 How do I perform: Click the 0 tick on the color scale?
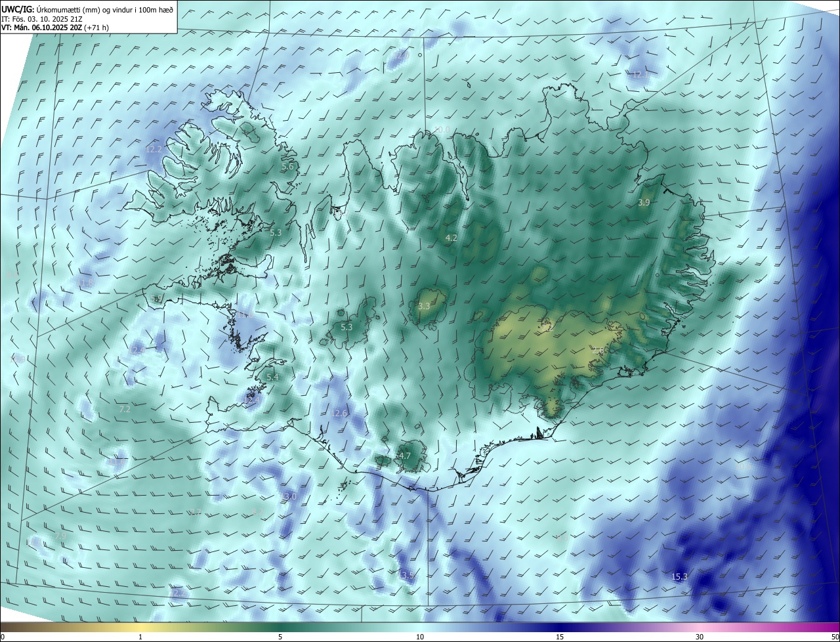click(x=3, y=637)
